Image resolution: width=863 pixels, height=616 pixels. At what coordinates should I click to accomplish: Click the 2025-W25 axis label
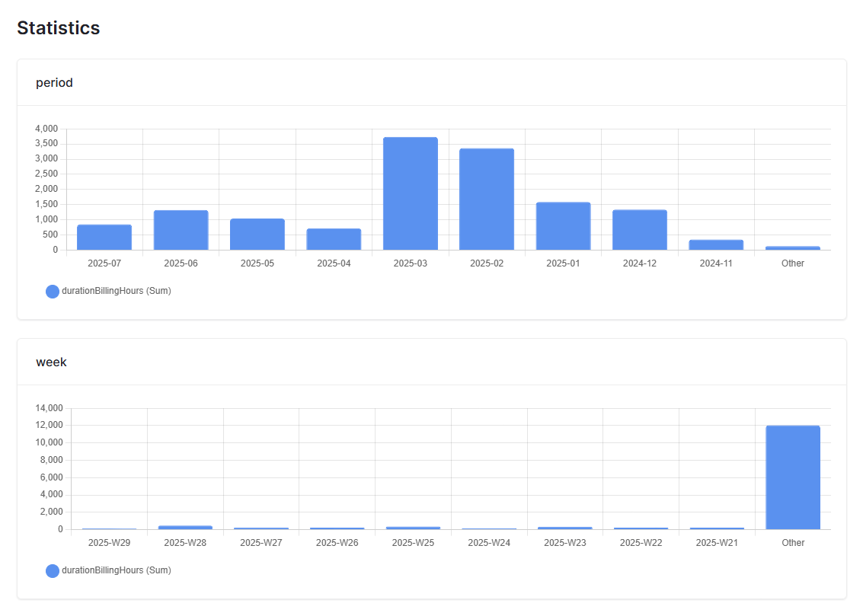[413, 543]
